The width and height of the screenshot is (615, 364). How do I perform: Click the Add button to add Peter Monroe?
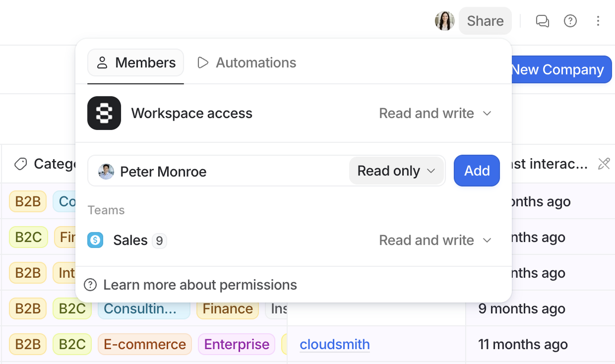pos(476,171)
